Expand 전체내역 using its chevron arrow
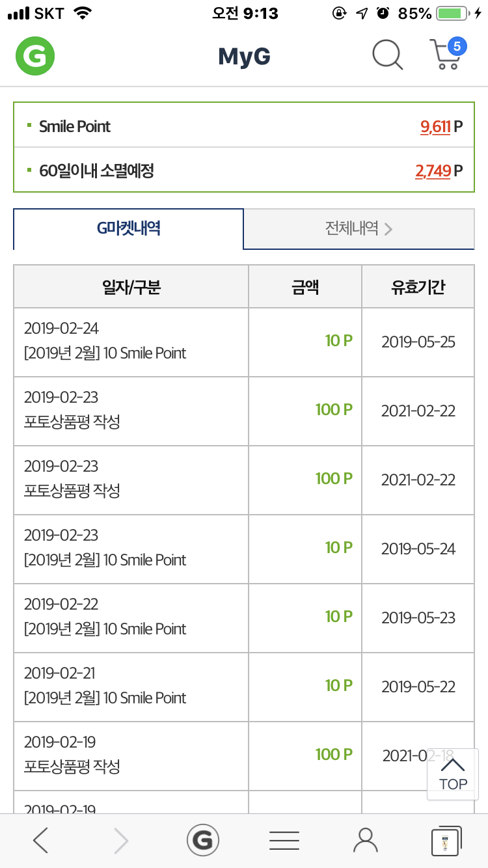The width and height of the screenshot is (488, 868). coord(388,229)
